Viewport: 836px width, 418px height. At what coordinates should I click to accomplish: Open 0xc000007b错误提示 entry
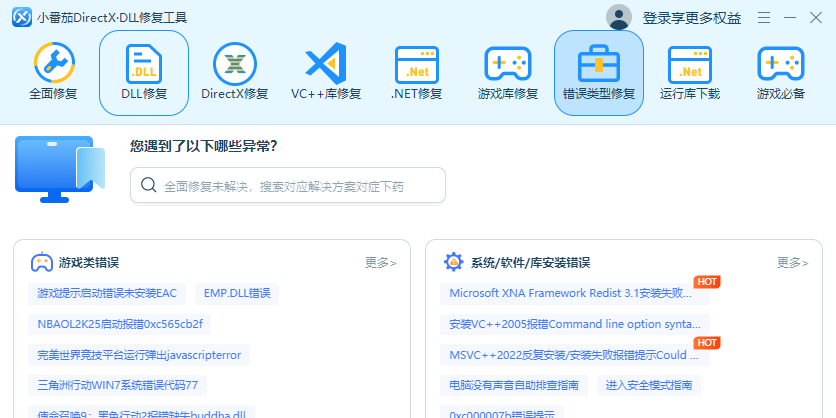coord(502,412)
